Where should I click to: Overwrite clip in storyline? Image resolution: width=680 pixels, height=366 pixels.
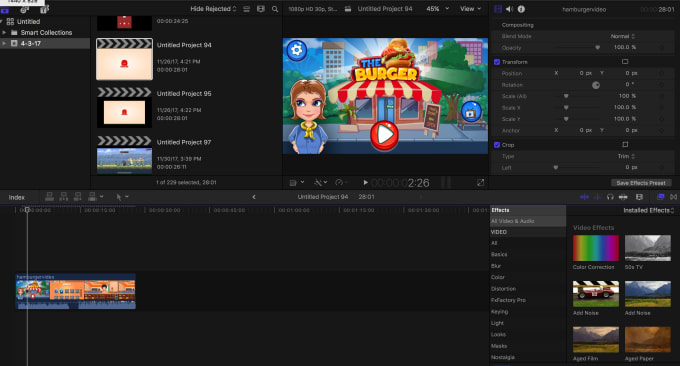pos(92,197)
